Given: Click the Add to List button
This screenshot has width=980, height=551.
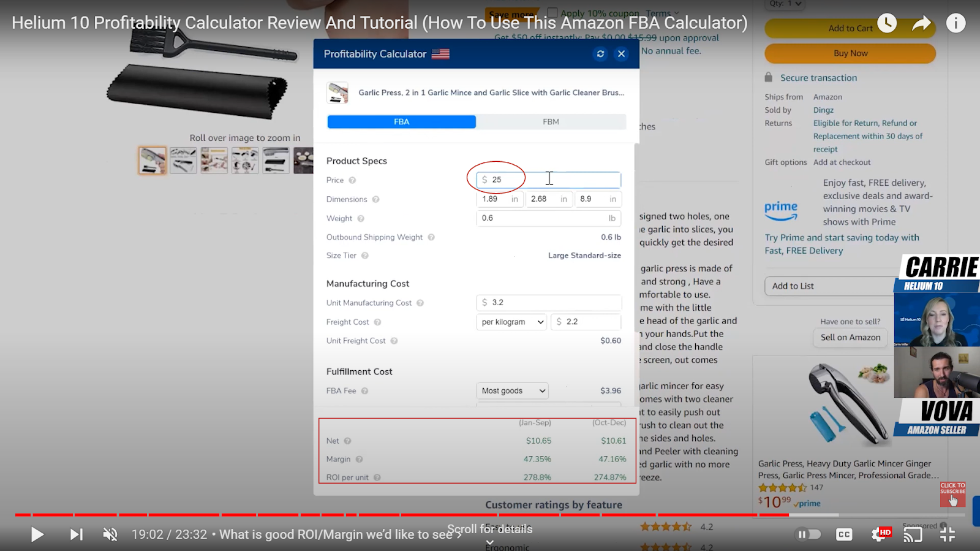Looking at the screenshot, I should pos(830,286).
